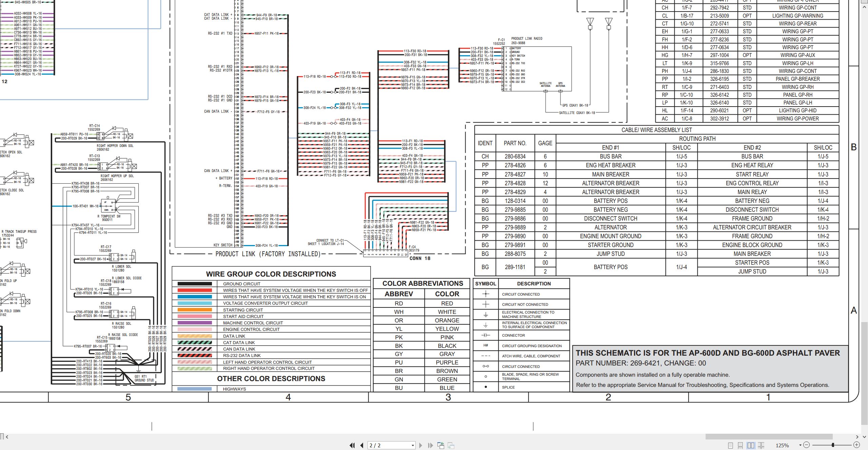The image size is (868, 450).
Task: Click 'ALTERNATOR CIRCUIT BREAKER' cell
Action: tap(752, 227)
